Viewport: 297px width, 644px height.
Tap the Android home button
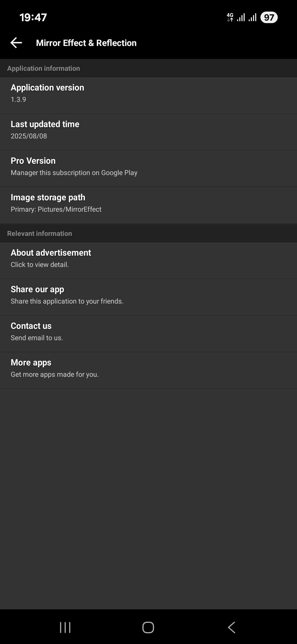click(148, 627)
